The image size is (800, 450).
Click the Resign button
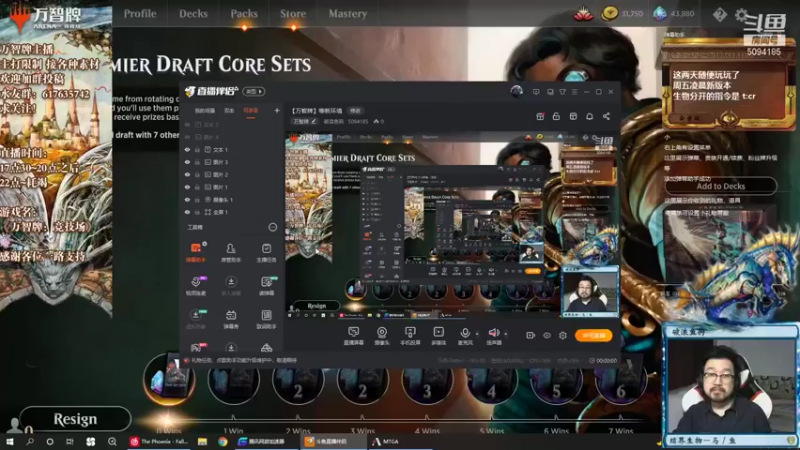click(x=75, y=419)
